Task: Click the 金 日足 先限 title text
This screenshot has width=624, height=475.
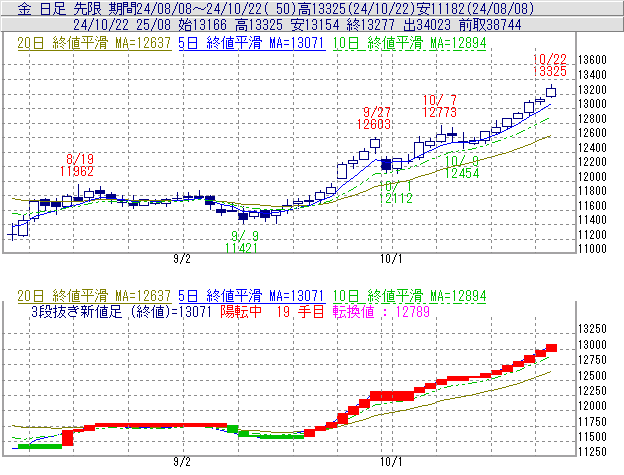Action: 60,8
